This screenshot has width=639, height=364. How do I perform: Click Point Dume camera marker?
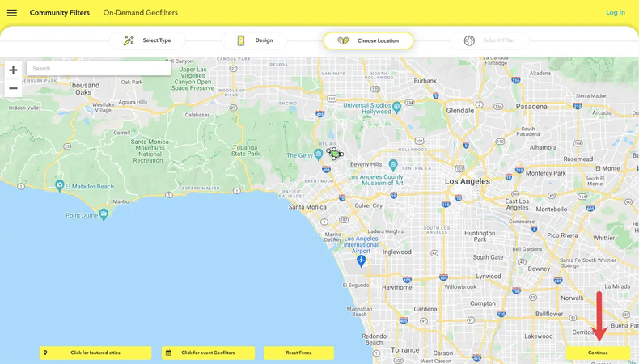pyautogui.click(x=104, y=214)
